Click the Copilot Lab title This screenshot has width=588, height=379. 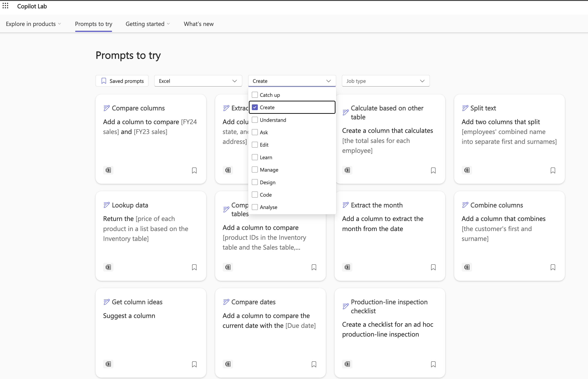(x=32, y=6)
